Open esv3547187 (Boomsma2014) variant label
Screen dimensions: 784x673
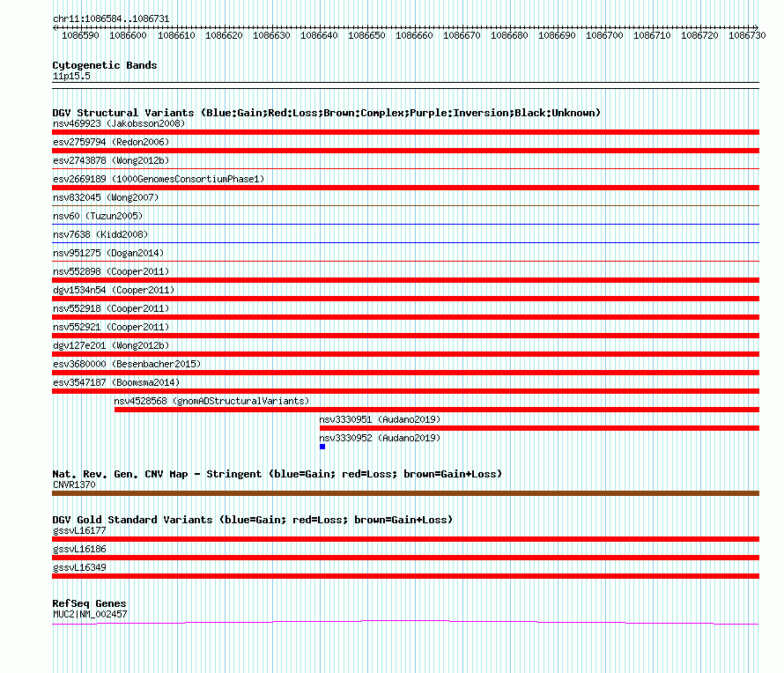tap(116, 382)
